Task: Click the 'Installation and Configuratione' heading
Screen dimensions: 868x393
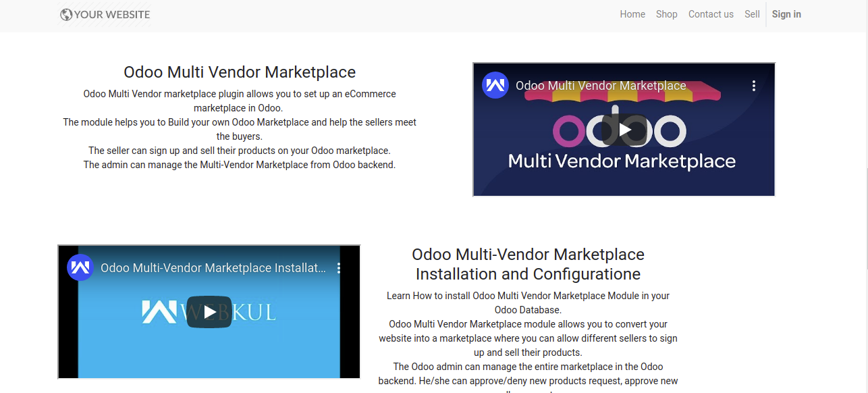Action: coord(528,274)
